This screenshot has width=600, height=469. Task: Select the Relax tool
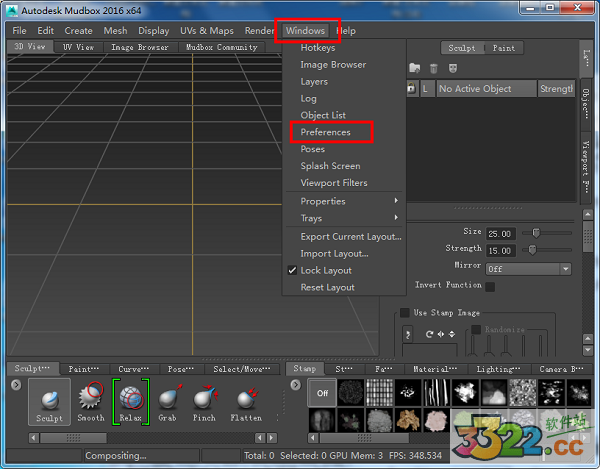pos(130,402)
